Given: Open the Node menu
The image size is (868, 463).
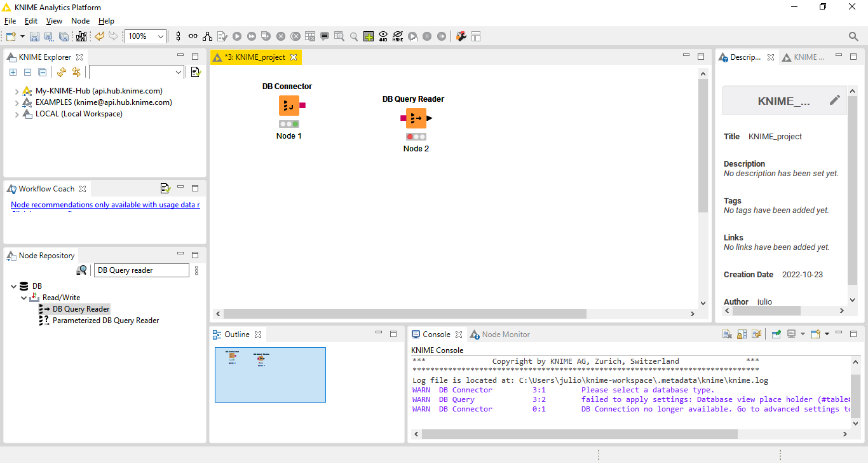Looking at the screenshot, I should (x=80, y=21).
